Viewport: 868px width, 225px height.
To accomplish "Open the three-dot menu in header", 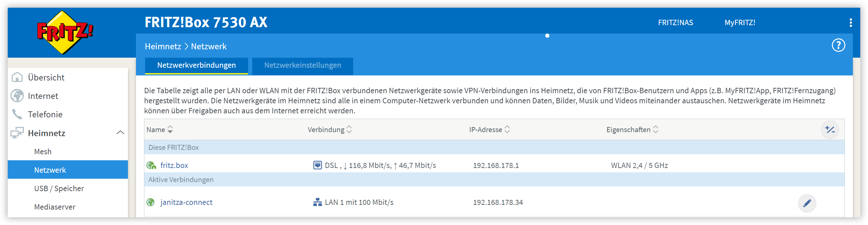I will pyautogui.click(x=851, y=22).
